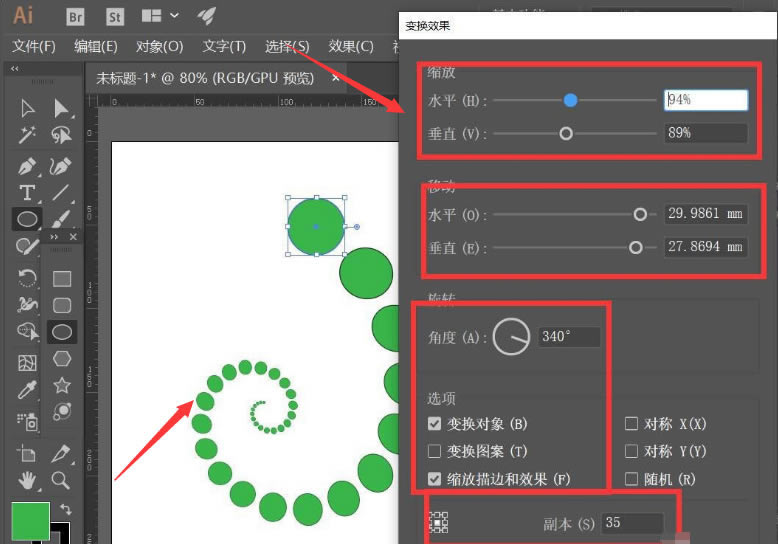Viewport: 778px width, 544px height.
Task: Choose Star tool in shape flyout
Action: pos(62,385)
